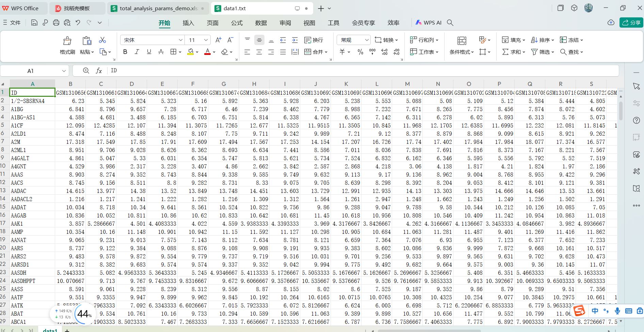Viewport: 644px width, 332px height.
Task: Click the red font color swatch
Action: tap(207, 52)
